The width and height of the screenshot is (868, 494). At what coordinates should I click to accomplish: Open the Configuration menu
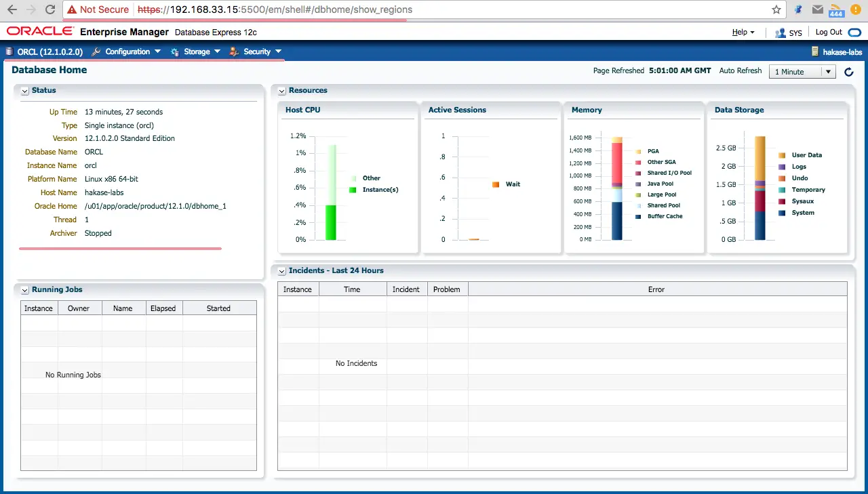tap(127, 52)
